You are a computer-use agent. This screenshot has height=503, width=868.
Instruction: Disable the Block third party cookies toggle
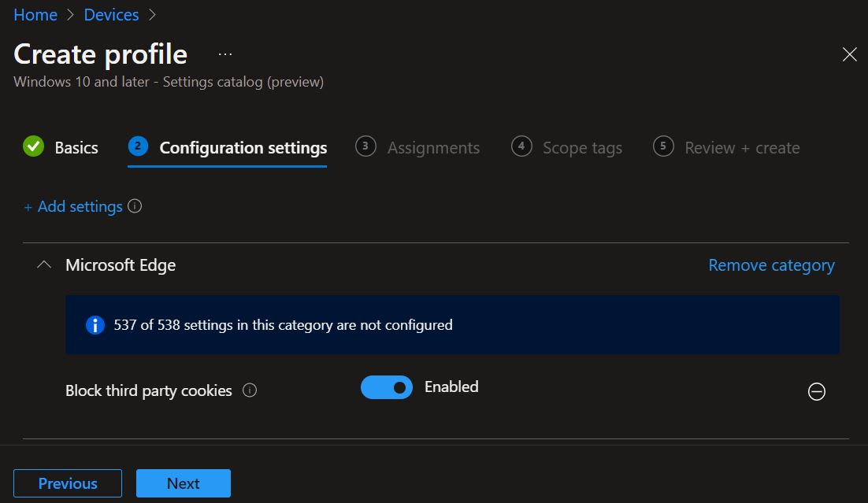(x=387, y=387)
